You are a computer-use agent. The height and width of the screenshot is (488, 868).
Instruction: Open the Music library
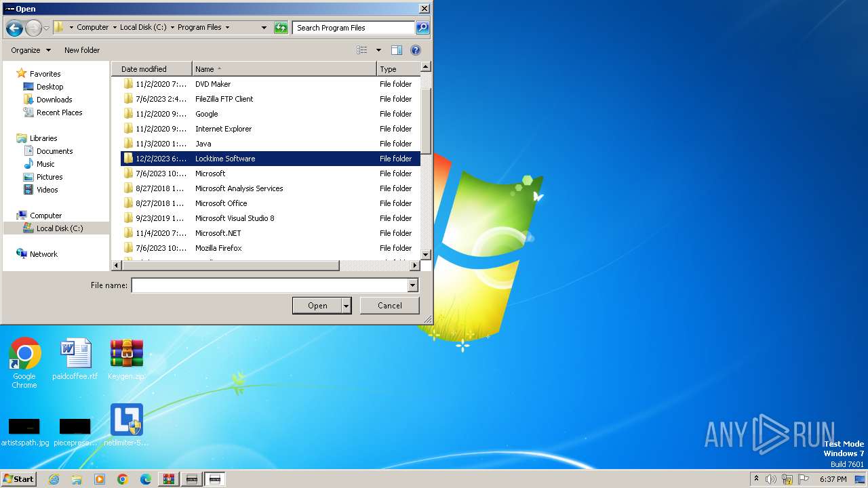click(45, 164)
